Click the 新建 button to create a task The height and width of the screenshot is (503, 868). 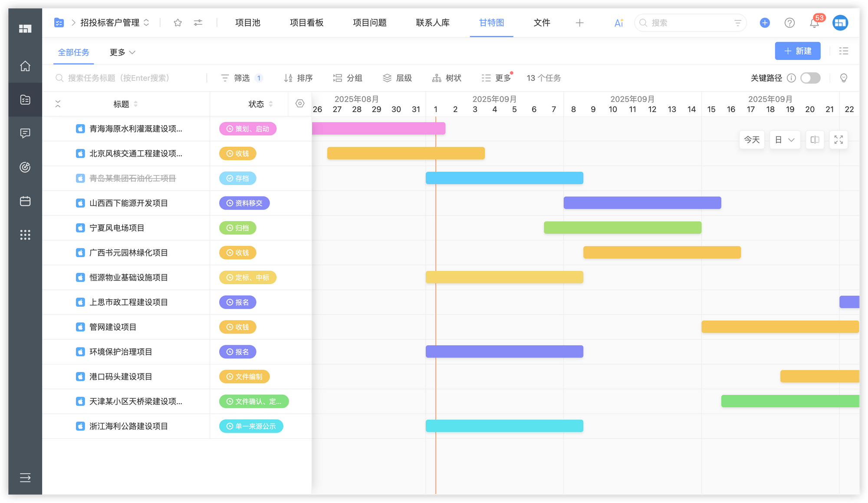[x=798, y=51]
